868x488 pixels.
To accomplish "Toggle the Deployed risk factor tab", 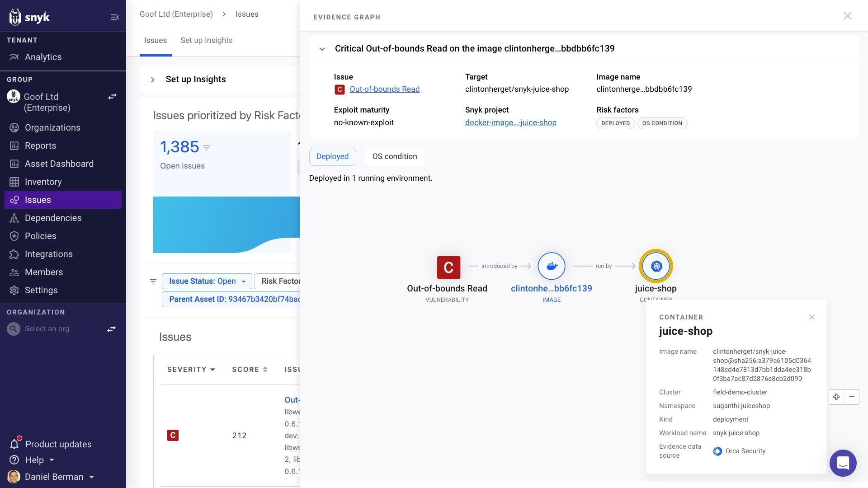I will [x=332, y=156].
